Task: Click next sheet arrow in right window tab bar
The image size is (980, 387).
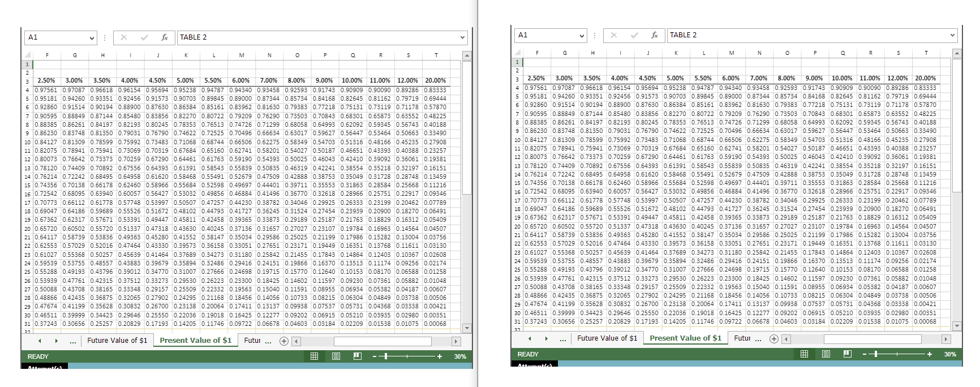Action: click(x=546, y=338)
